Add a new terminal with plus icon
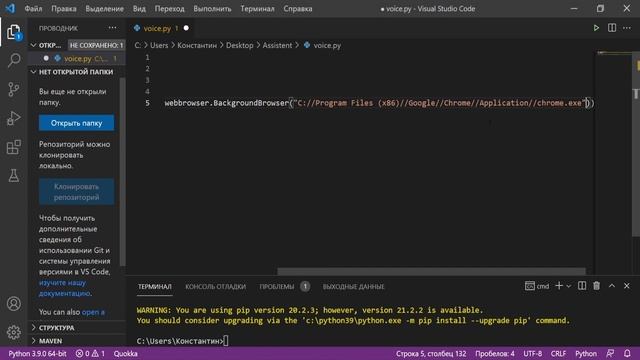 coord(559,286)
